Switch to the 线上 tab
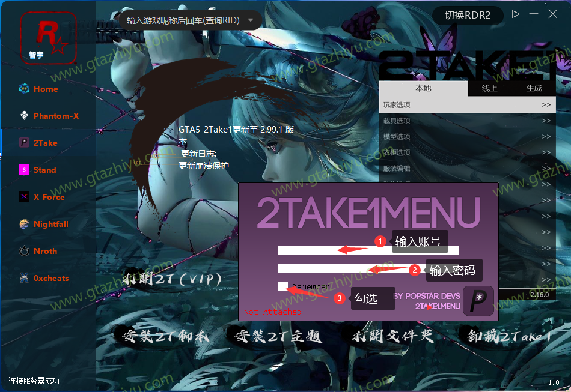571x392 pixels. tap(489, 88)
